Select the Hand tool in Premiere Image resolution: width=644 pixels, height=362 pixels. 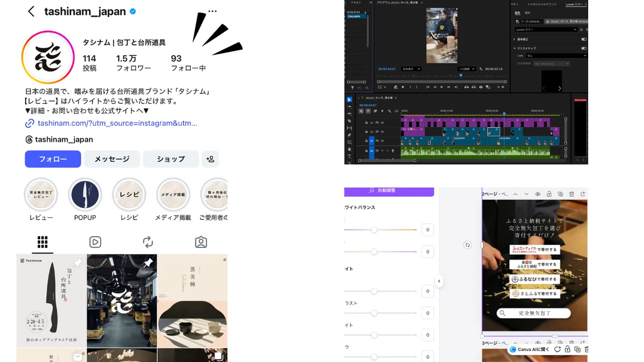349,149
